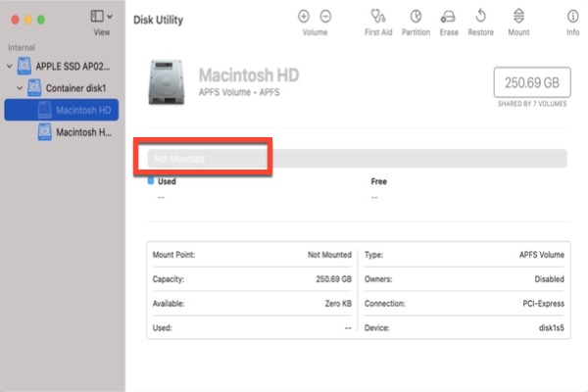Viewport: 588px width, 392px height.
Task: Open the View sidebar dropdown
Action: pyautogui.click(x=101, y=17)
